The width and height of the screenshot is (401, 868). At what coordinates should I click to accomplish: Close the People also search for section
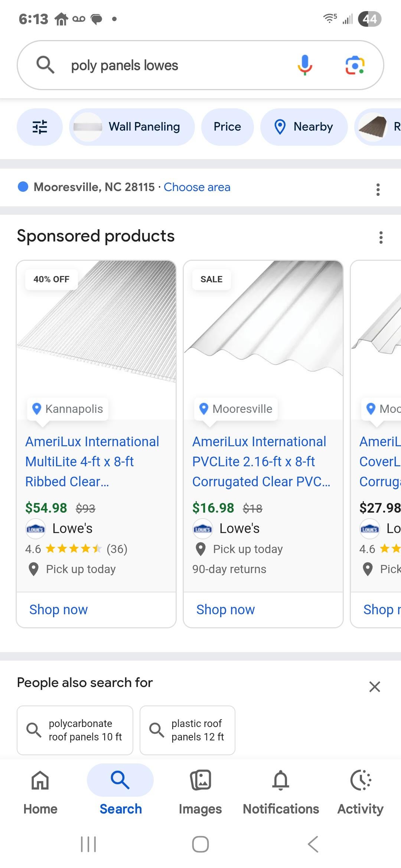coord(375,687)
